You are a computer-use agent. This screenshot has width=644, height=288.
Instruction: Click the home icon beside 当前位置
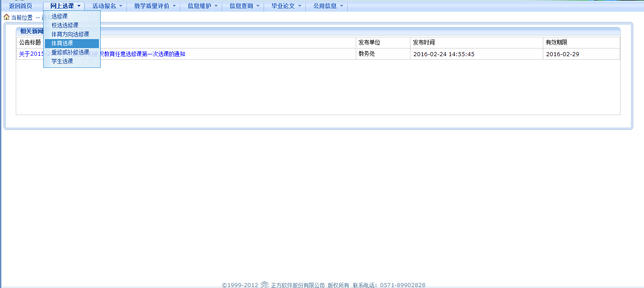[x=6, y=17]
